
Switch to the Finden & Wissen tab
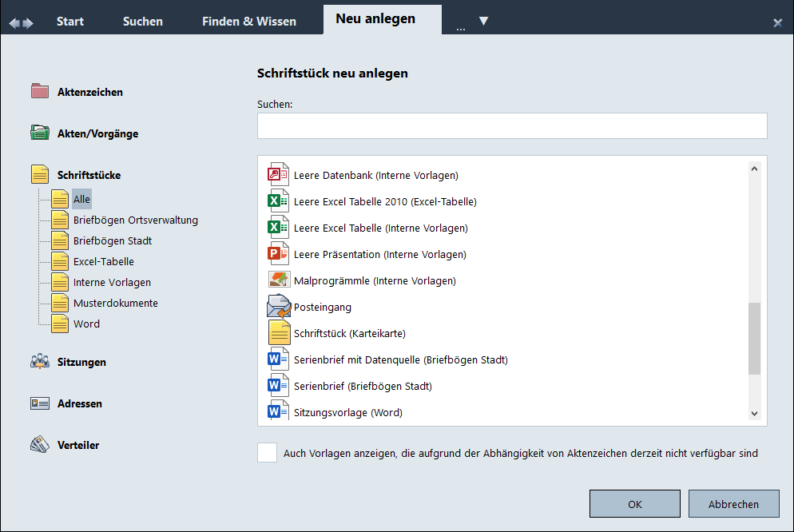tap(248, 22)
